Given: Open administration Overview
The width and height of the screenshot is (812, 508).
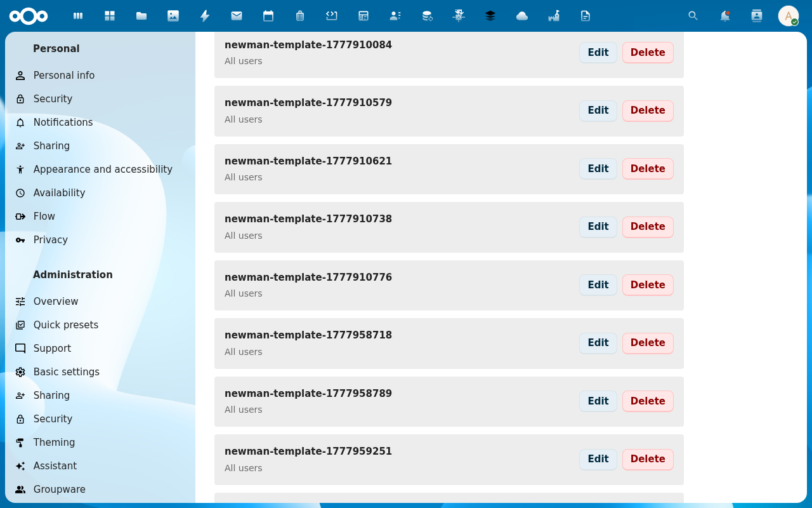Looking at the screenshot, I should (100, 302).
